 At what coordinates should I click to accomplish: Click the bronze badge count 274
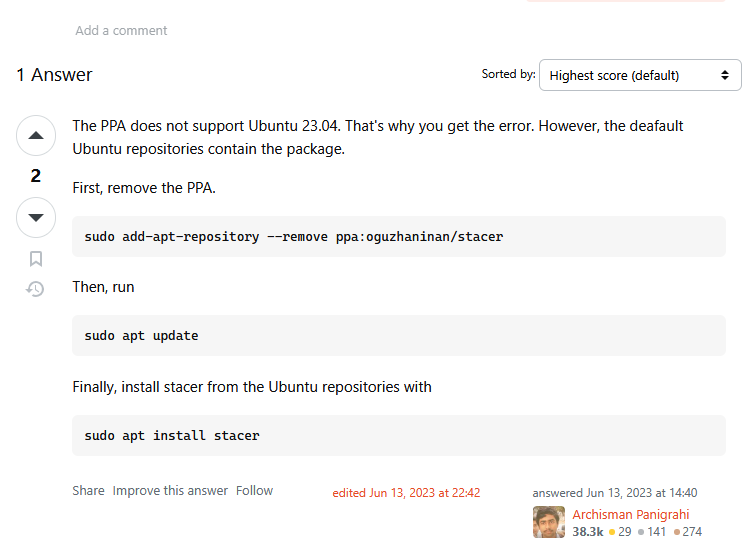click(692, 532)
